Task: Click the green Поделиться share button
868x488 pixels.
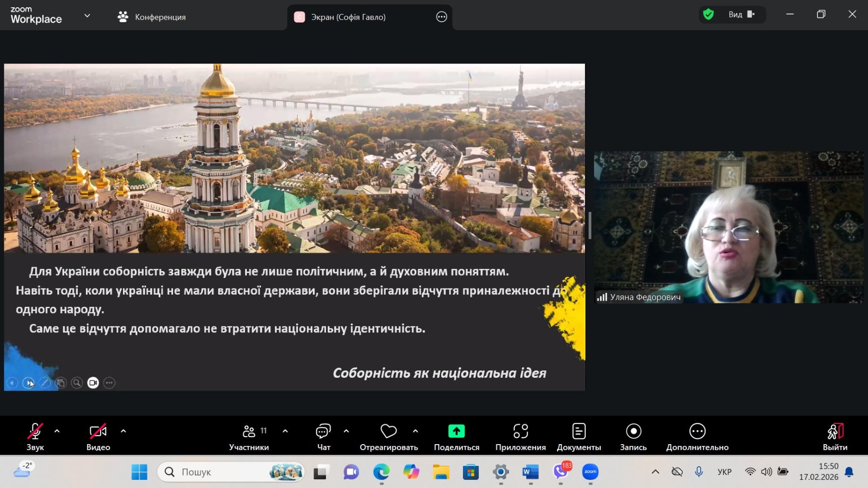Action: coord(456,436)
